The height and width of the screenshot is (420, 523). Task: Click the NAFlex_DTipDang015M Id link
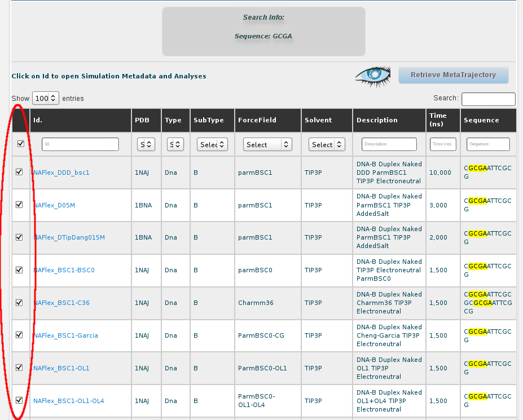(69, 238)
